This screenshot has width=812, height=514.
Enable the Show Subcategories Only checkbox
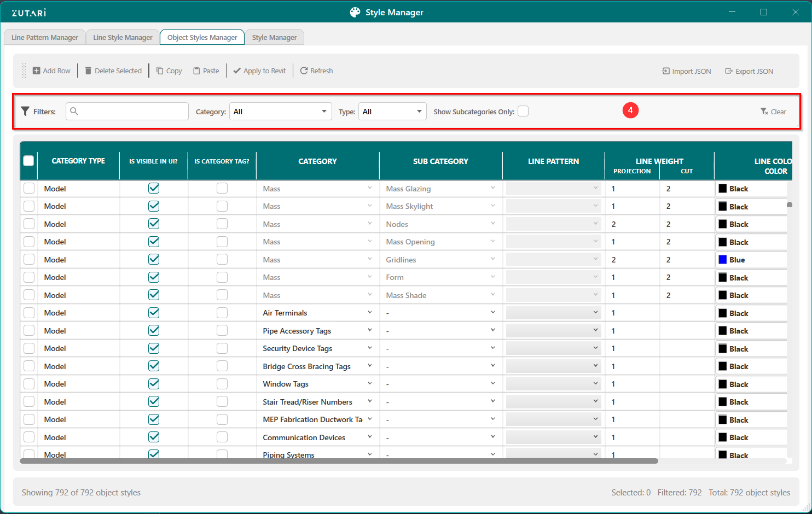[x=523, y=112]
